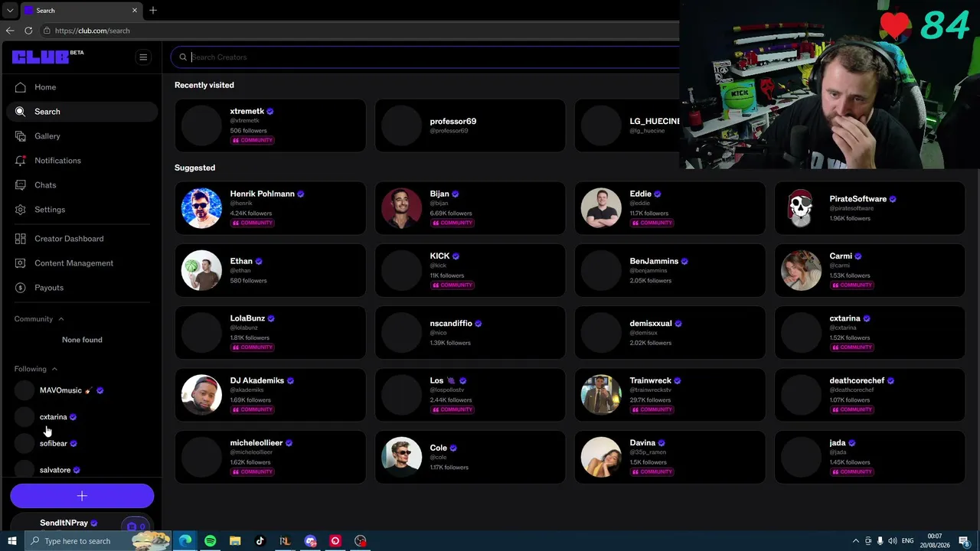Close the Search browser tab
Image resolution: width=980 pixels, height=551 pixels.
(135, 11)
